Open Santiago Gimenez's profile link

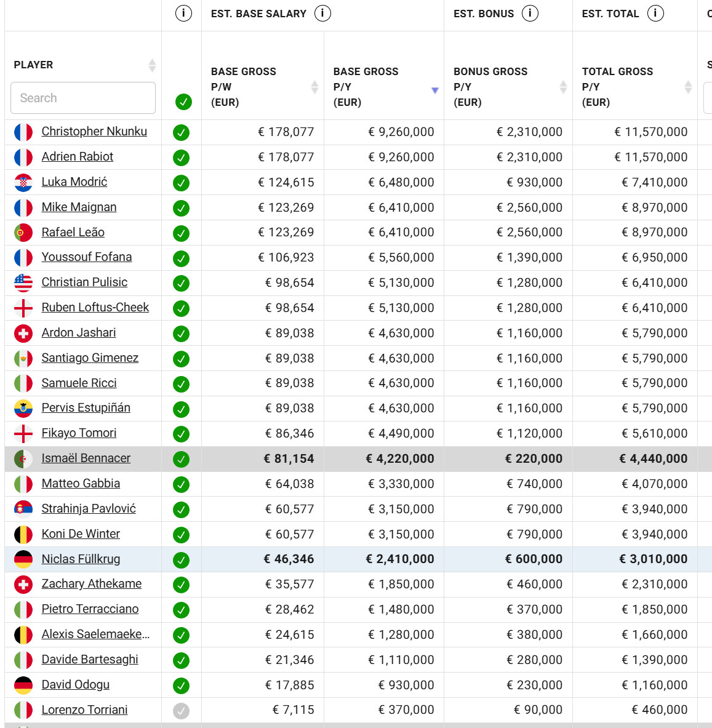pos(90,358)
